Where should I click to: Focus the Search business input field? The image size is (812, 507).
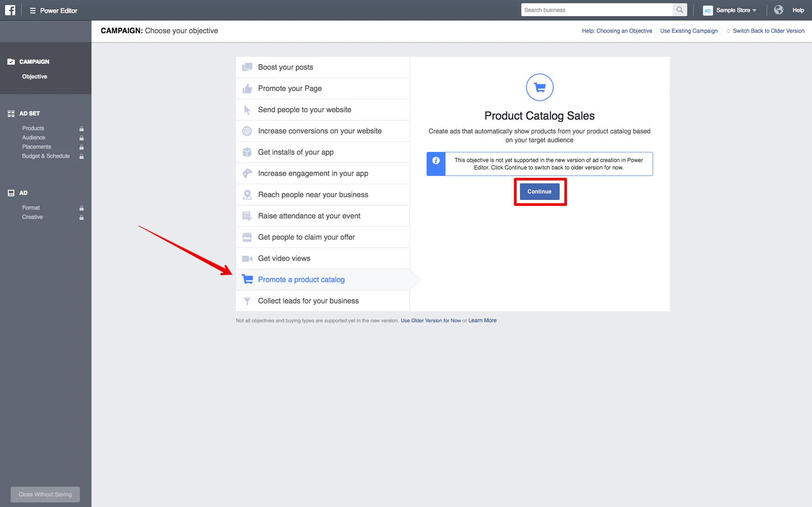(x=597, y=10)
